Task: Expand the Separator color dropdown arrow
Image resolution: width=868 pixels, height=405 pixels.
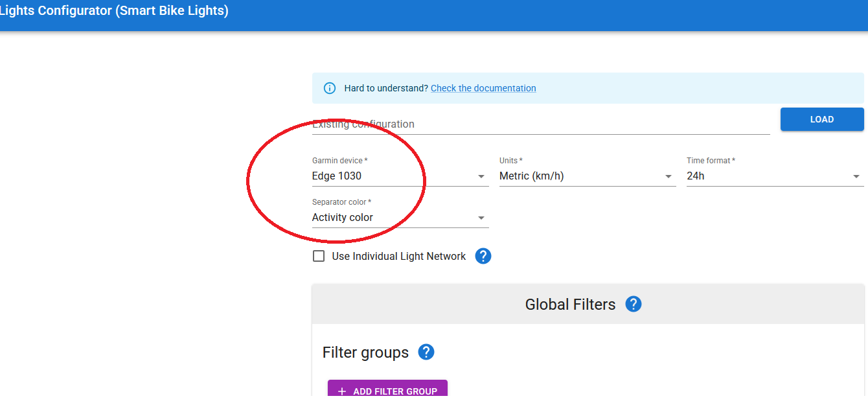Action: pyautogui.click(x=481, y=218)
